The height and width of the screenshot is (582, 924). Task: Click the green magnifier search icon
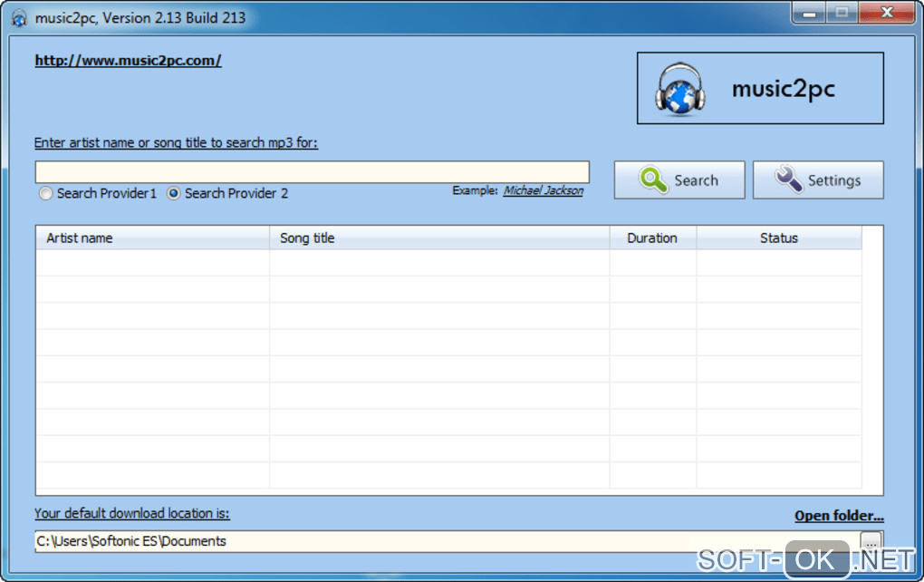coord(653,179)
